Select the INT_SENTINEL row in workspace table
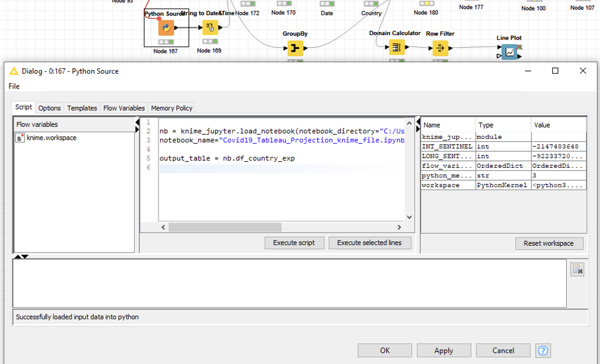 [x=504, y=146]
